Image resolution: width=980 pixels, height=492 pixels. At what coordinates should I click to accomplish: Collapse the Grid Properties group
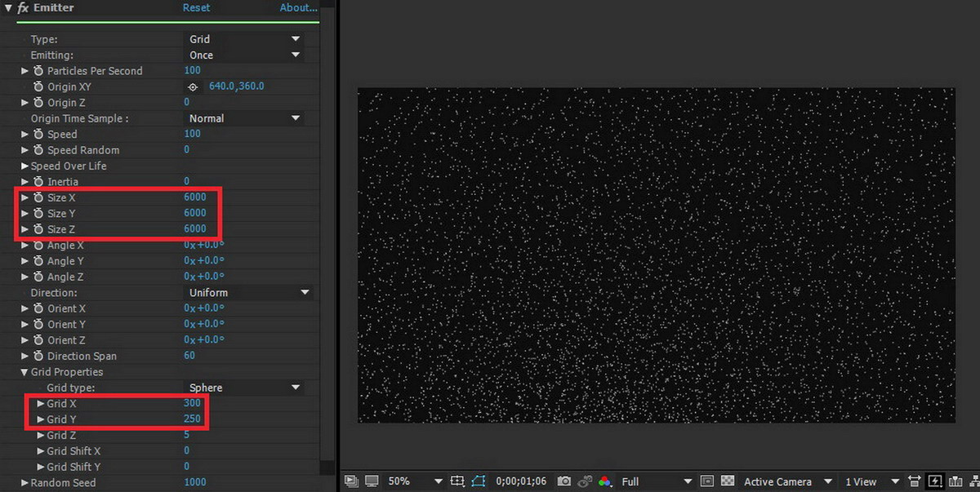pyautogui.click(x=25, y=372)
